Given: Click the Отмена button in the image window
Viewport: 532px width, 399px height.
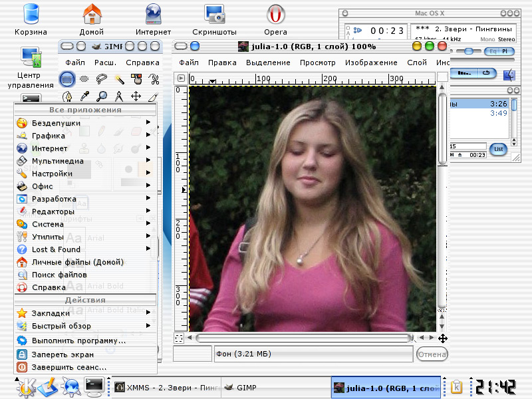Looking at the screenshot, I should click(432, 354).
